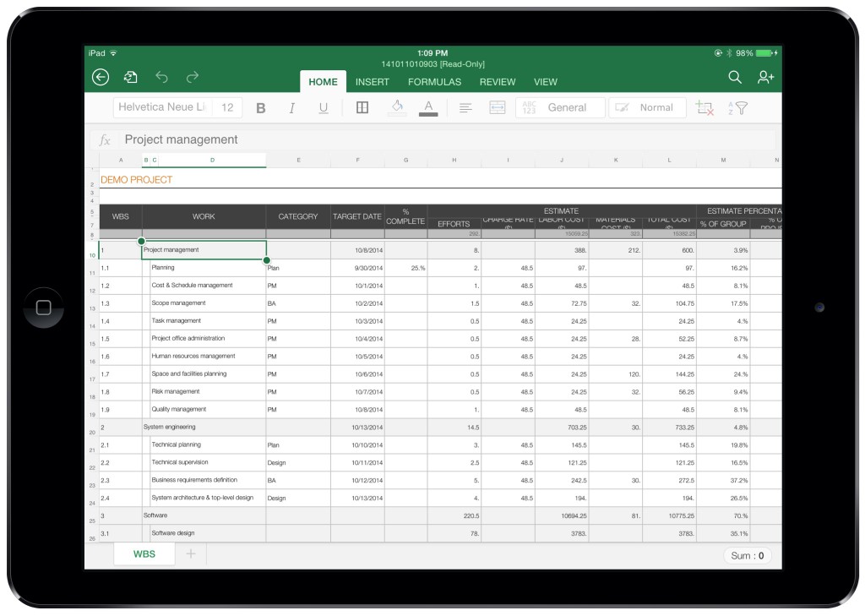Select the Project management cell
The height and width of the screenshot is (616, 865).
[204, 250]
